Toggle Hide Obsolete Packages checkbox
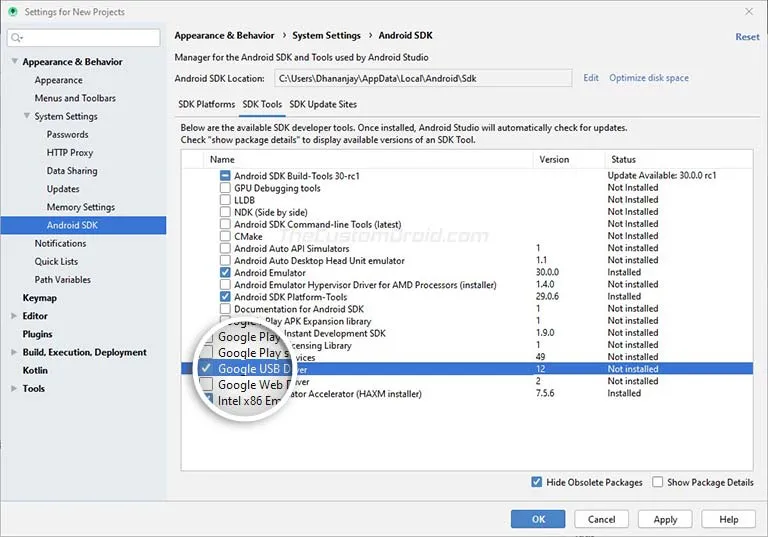 [537, 482]
